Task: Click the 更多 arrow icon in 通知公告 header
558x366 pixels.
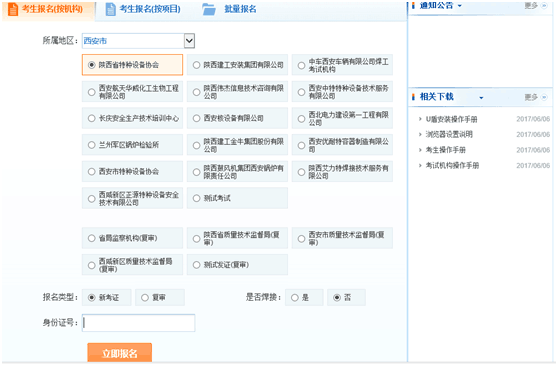Action: click(x=544, y=6)
